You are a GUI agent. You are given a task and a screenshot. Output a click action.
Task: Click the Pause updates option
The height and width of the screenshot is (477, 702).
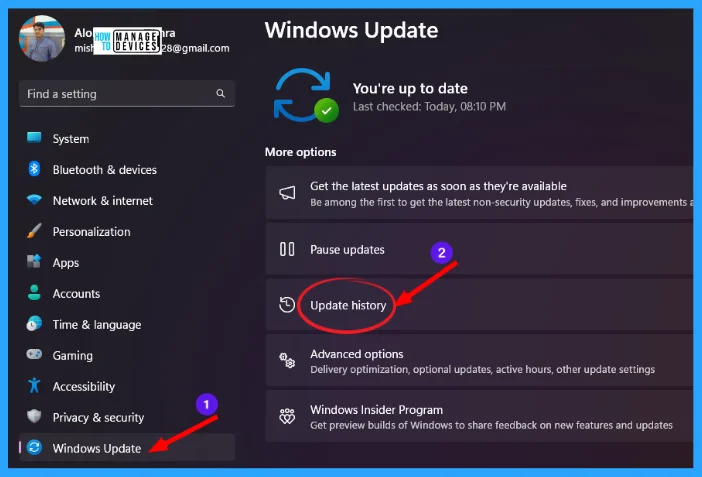[479, 249]
